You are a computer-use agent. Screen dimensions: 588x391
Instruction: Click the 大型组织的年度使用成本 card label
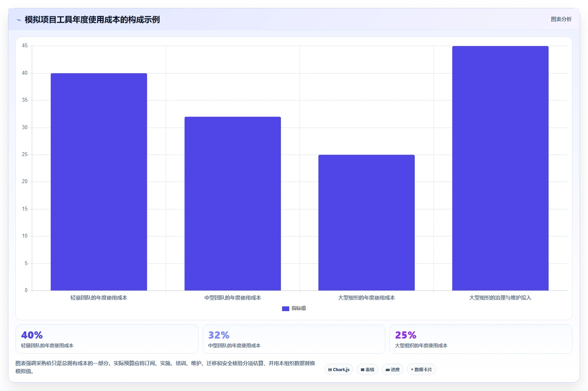tap(421, 346)
